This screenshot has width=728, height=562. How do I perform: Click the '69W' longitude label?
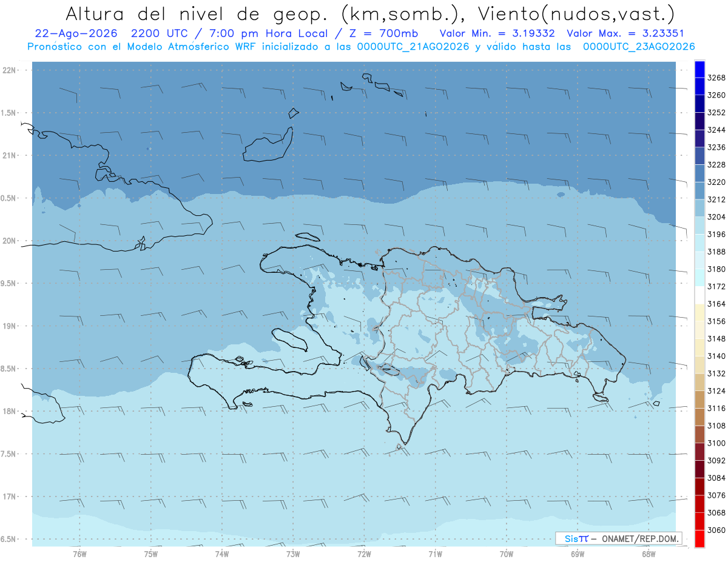577,554
